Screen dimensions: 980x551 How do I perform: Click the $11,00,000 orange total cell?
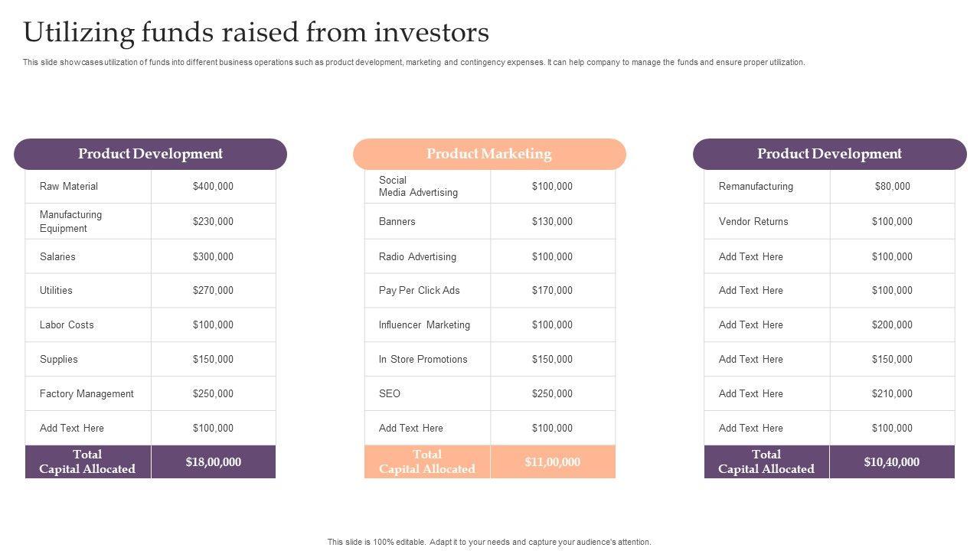click(x=552, y=461)
